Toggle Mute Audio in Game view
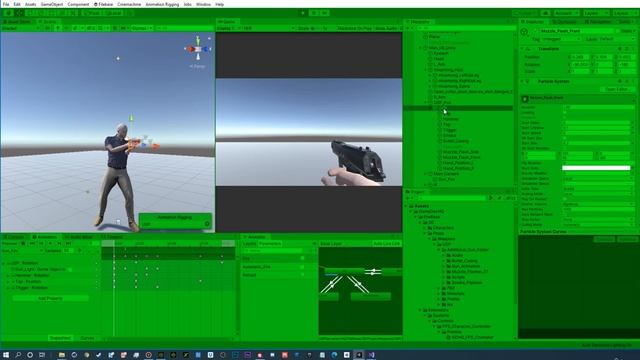Image resolution: width=640 pixels, height=360 pixels. 387,28
